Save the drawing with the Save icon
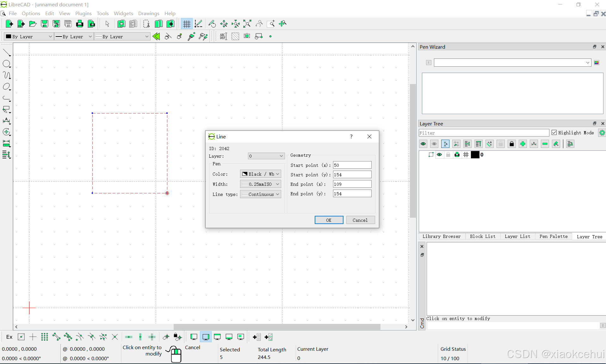This screenshot has width=606, height=364. point(45,24)
